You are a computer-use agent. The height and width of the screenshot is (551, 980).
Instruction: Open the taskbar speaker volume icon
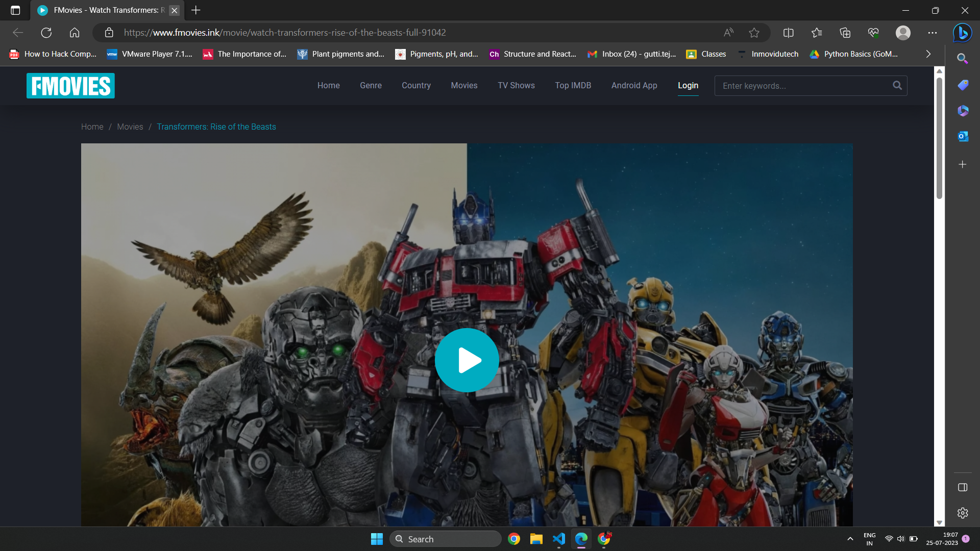901,539
